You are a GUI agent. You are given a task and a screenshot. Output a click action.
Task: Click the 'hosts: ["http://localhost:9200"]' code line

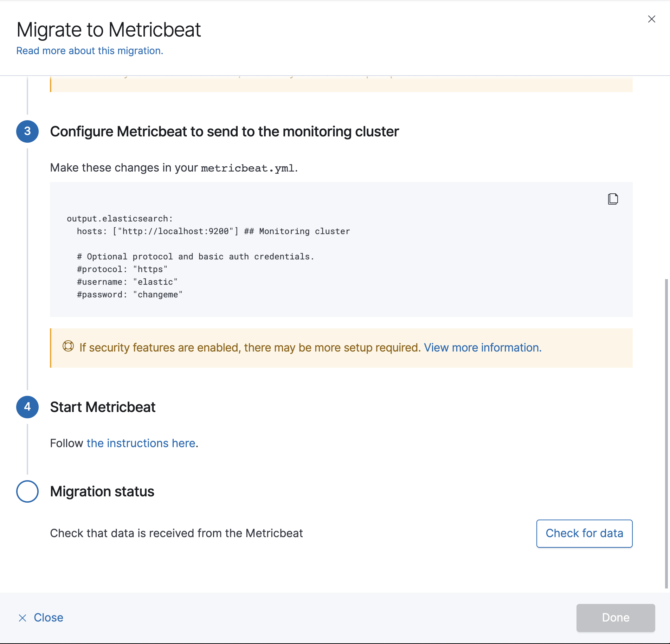(213, 231)
